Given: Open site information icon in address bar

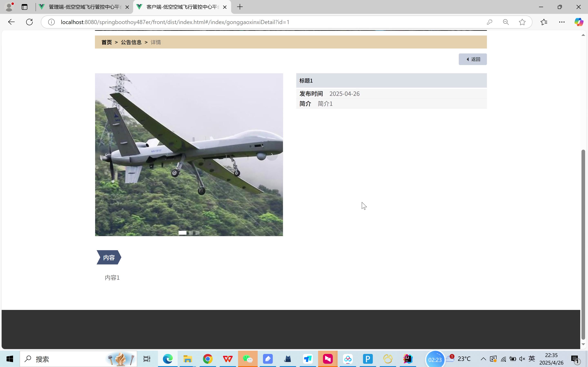Looking at the screenshot, I should pos(51,22).
